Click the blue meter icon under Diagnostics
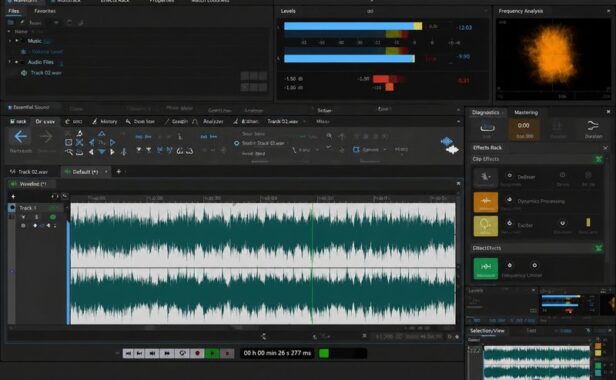616x380 pixels. [487, 127]
